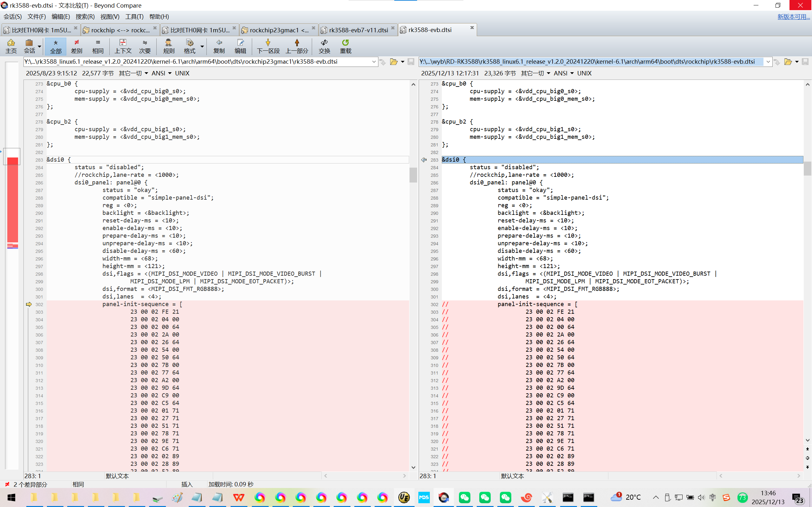Go to 上一部分 previous difference part

(297, 46)
